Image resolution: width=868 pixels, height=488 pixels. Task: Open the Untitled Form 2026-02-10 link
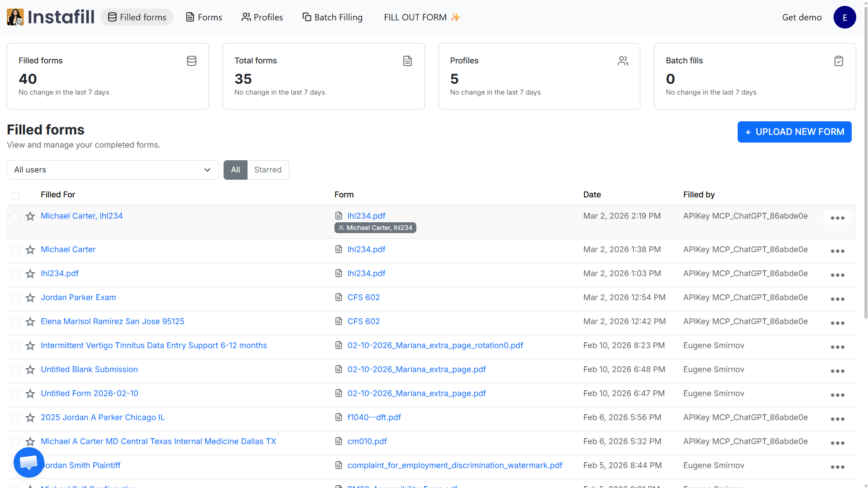pos(90,393)
